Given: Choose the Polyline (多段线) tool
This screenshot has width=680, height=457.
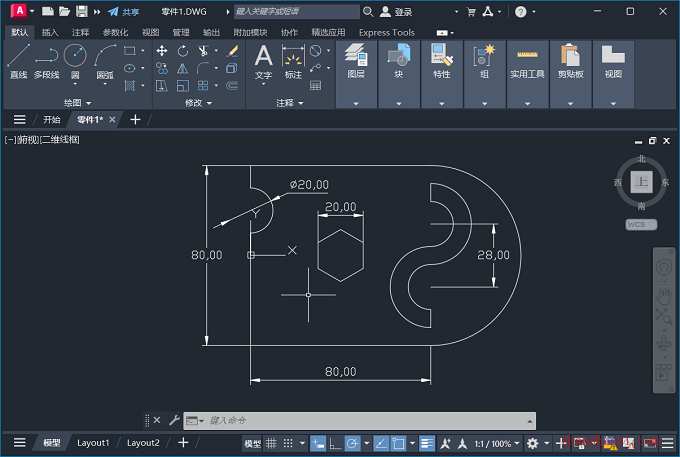Looking at the screenshot, I should (x=46, y=61).
